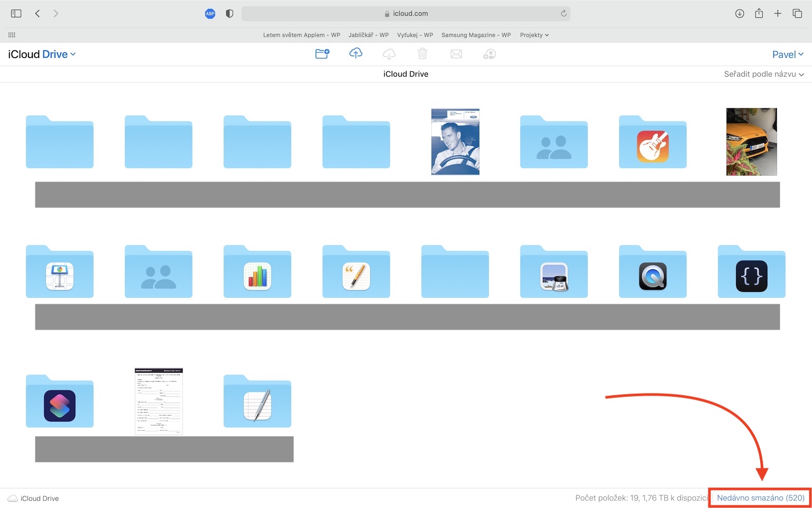Change sorting via Seřadit podle názvu

point(764,74)
